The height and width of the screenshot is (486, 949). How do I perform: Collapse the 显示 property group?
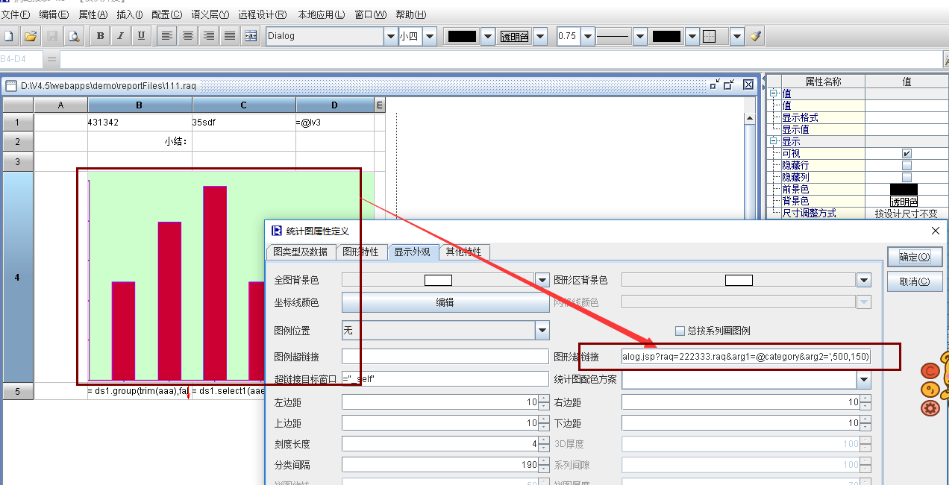[773, 142]
